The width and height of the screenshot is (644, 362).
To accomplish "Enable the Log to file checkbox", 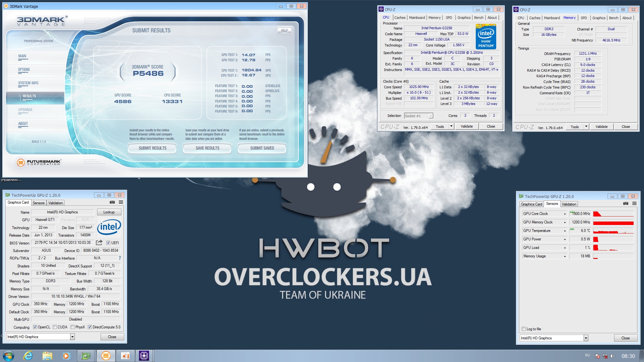I will (x=524, y=329).
